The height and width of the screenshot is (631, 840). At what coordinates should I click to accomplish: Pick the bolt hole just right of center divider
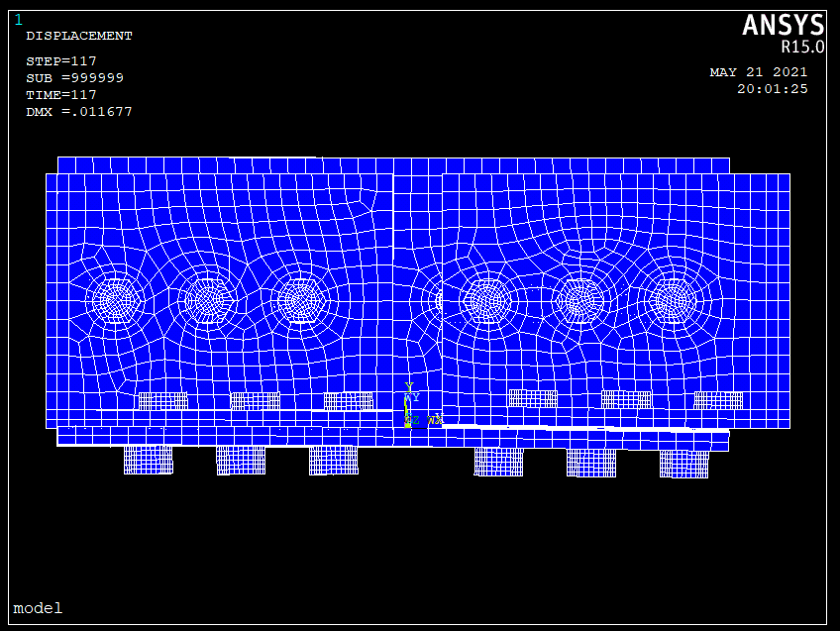coord(487,300)
